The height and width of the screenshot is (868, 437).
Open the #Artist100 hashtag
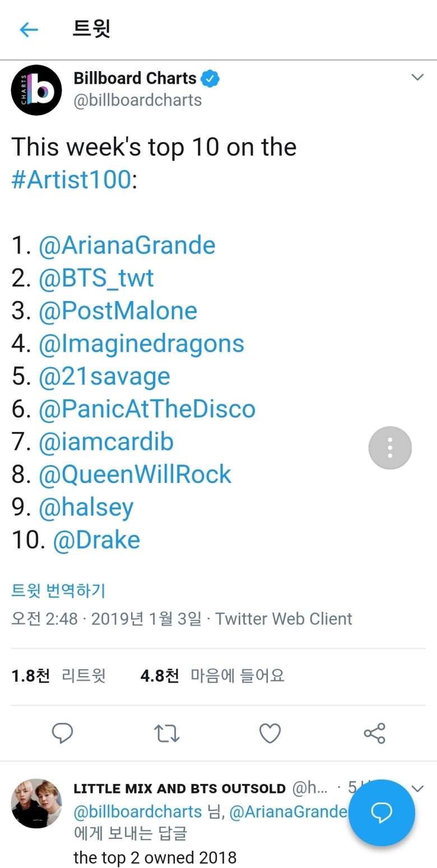point(71,180)
